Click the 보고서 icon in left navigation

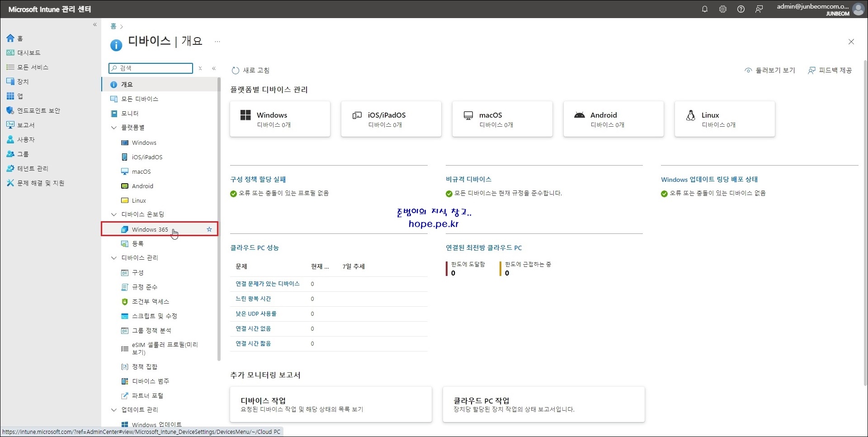(10, 125)
